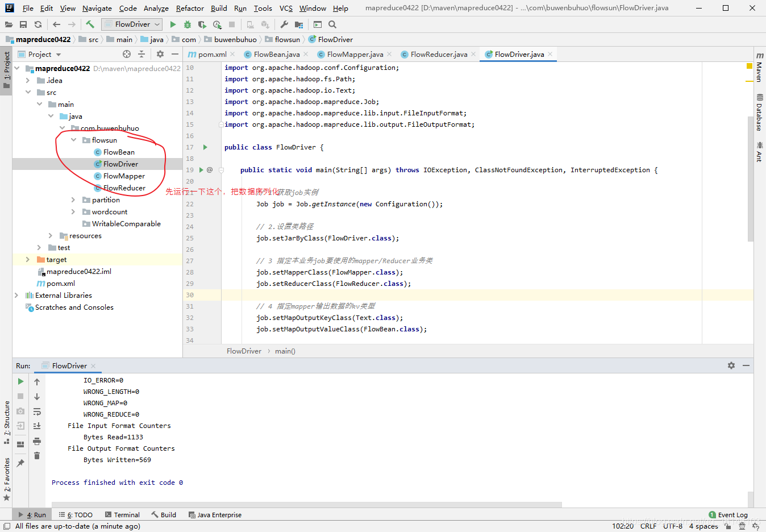Close the FlowBean.java tab
Image resolution: width=766 pixels, height=532 pixels.
coord(306,54)
